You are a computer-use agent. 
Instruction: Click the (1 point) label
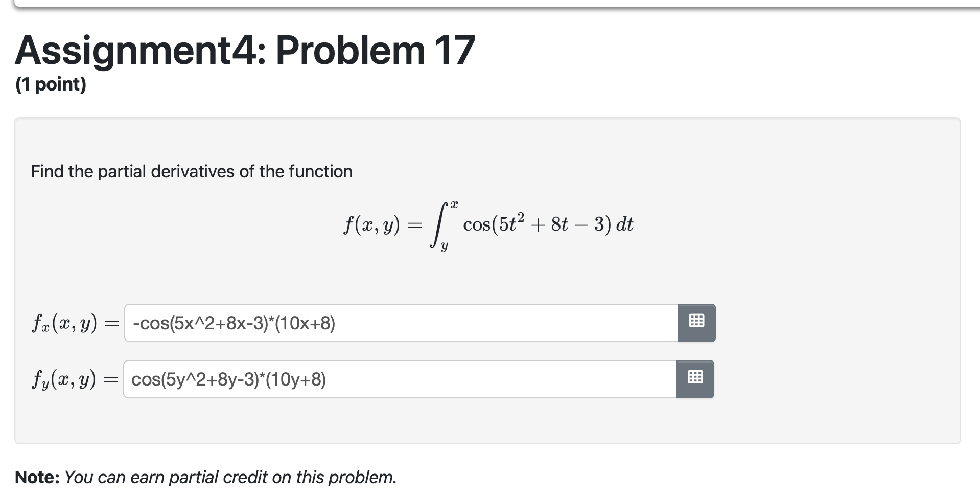pos(51,84)
